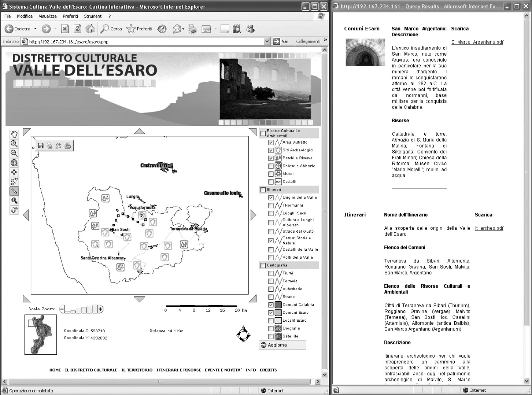Pan map east with right arrow
This screenshot has width=532, height=395.
(253, 215)
